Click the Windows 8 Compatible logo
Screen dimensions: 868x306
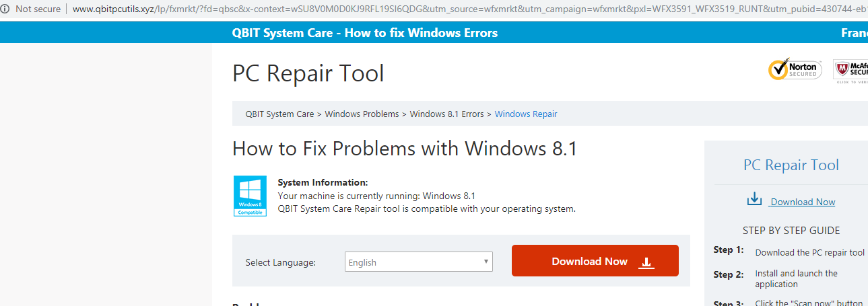click(249, 196)
